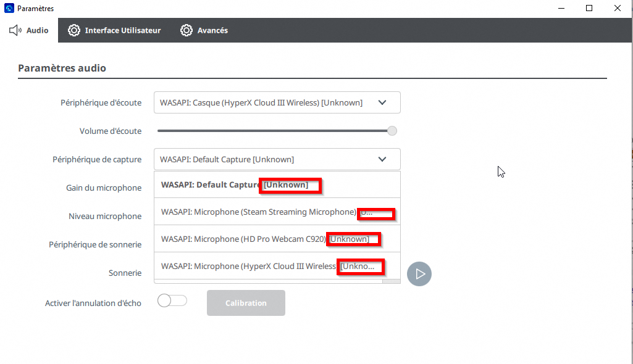Choose Steam Streaming Microphone capture option
Viewport: 633px width, 364px height.
[258, 212]
